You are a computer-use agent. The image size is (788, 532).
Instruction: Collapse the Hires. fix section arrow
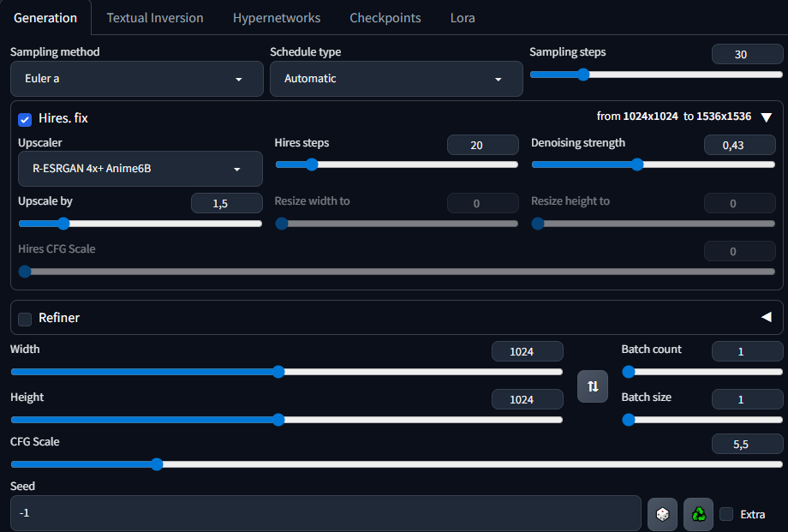pyautogui.click(x=767, y=117)
